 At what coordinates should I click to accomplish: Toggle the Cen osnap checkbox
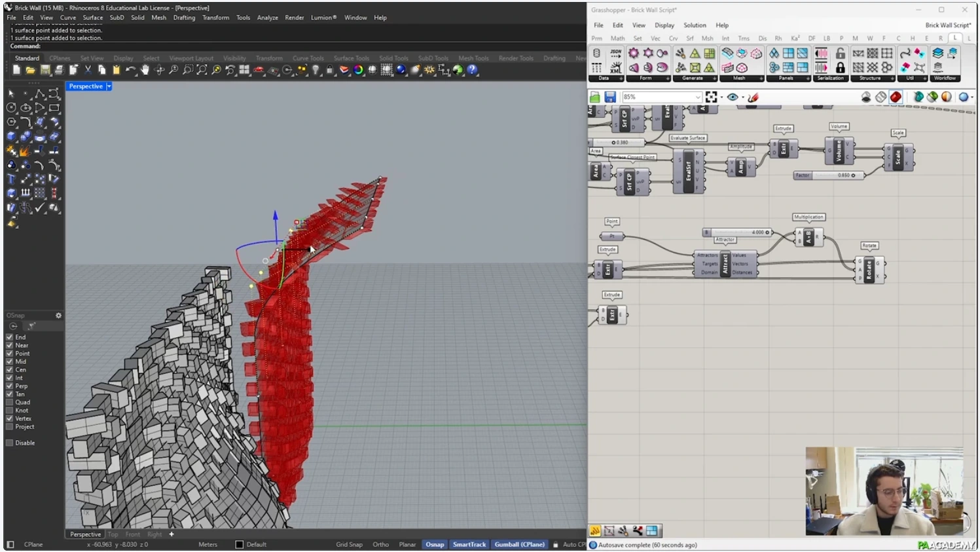9,370
